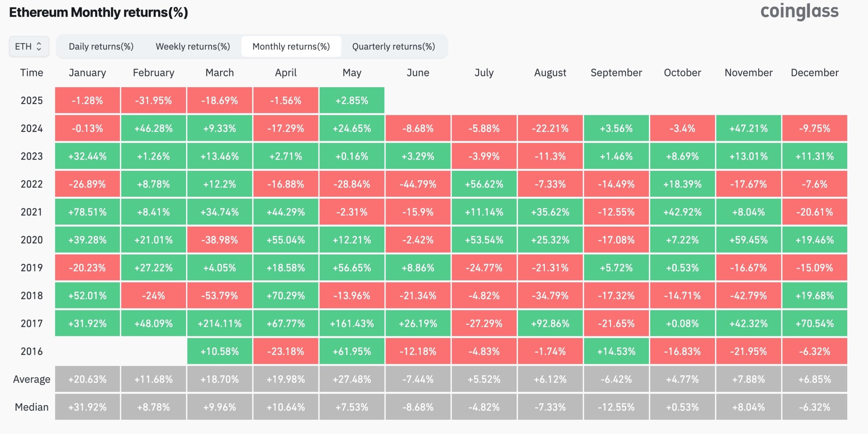This screenshot has height=434, width=868.
Task: Click the 2025 May +2.85% green cell
Action: (352, 100)
